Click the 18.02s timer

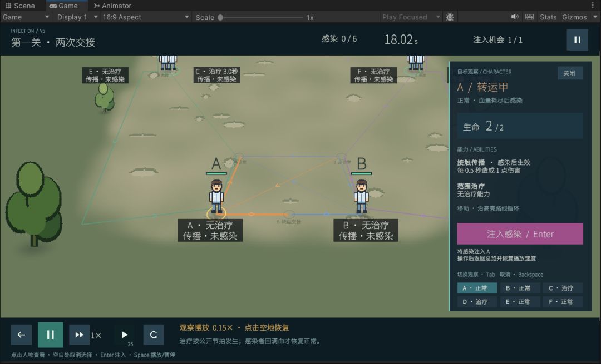(401, 39)
